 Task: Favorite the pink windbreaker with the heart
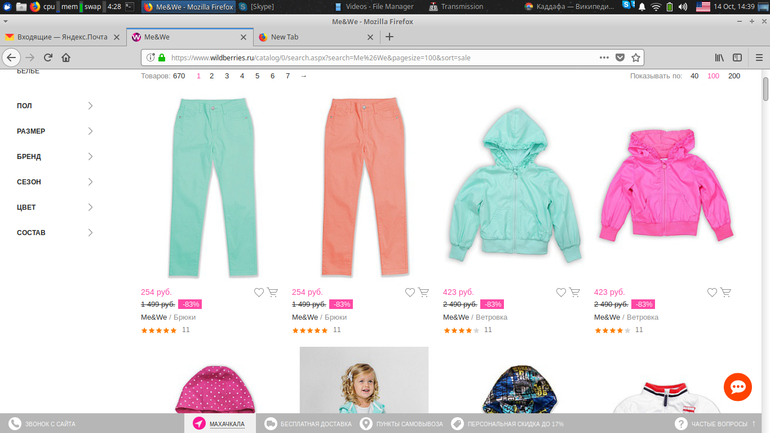click(711, 293)
